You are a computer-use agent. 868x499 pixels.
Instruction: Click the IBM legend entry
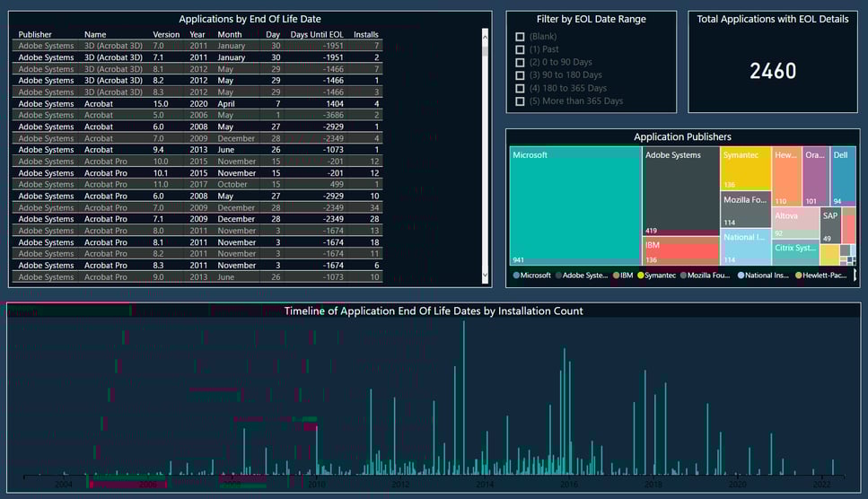coord(623,275)
